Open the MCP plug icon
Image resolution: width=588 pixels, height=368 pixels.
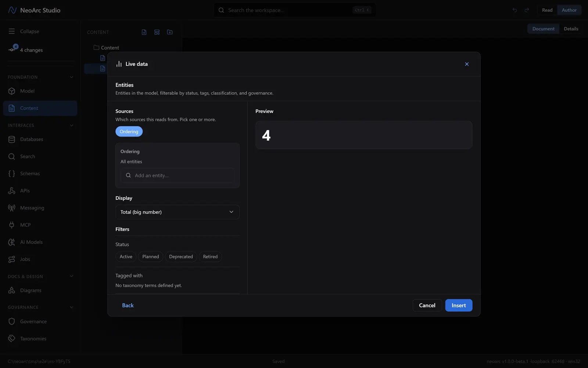click(12, 225)
